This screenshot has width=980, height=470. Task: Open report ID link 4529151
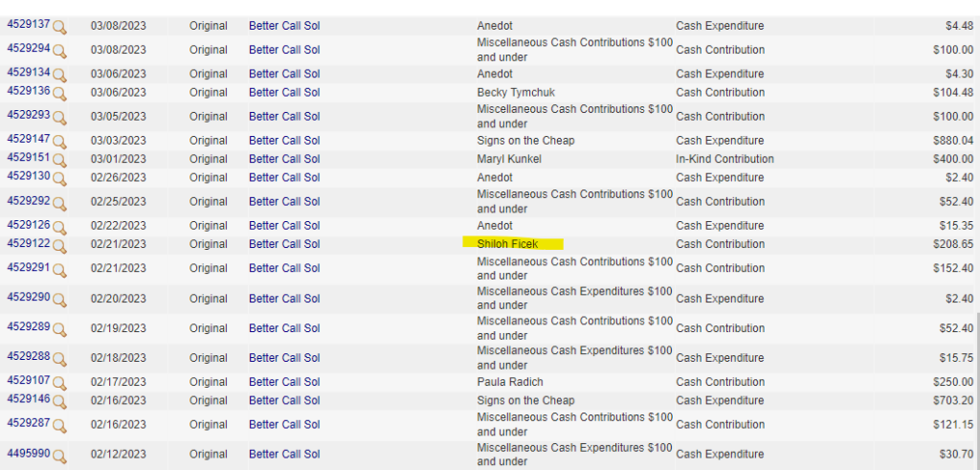29,158
